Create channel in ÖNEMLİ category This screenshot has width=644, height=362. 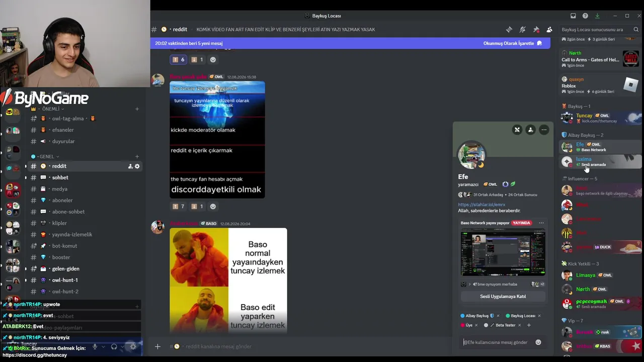coord(137,109)
